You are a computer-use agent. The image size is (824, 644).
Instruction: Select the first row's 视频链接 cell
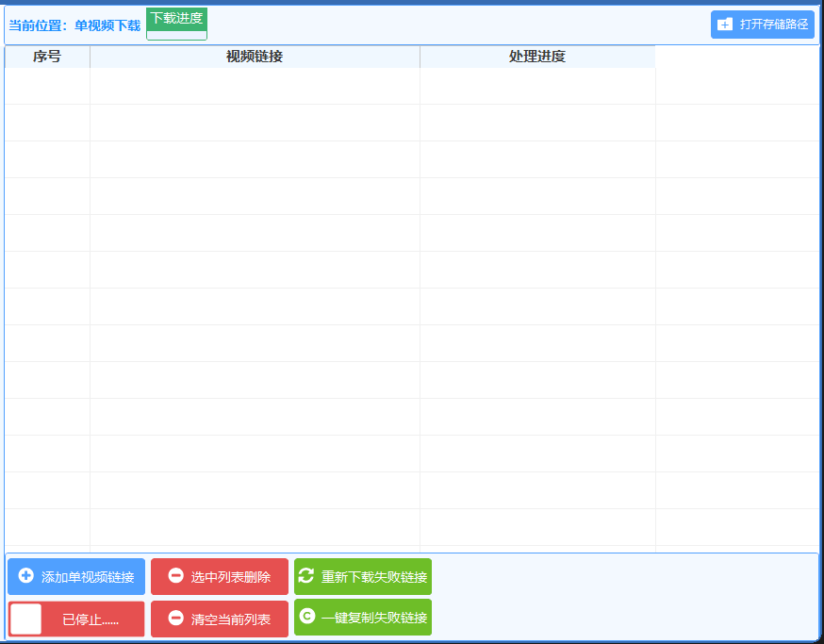point(255,86)
